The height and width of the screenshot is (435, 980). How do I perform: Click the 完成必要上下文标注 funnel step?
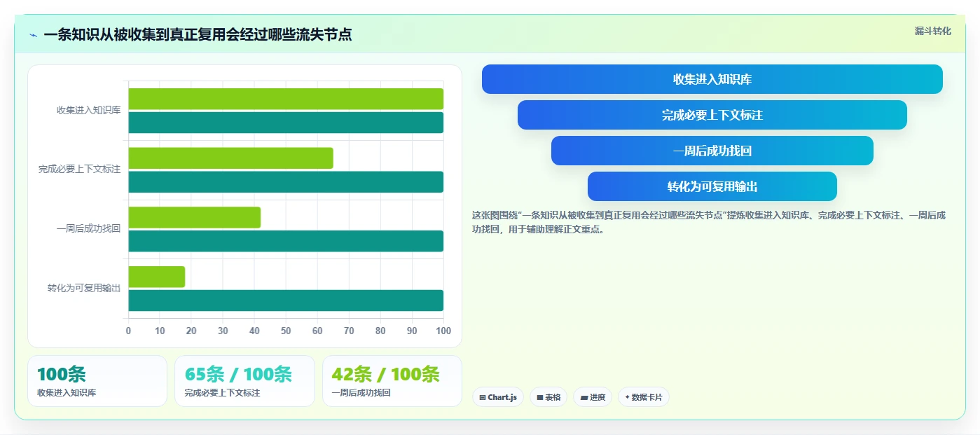712,115
